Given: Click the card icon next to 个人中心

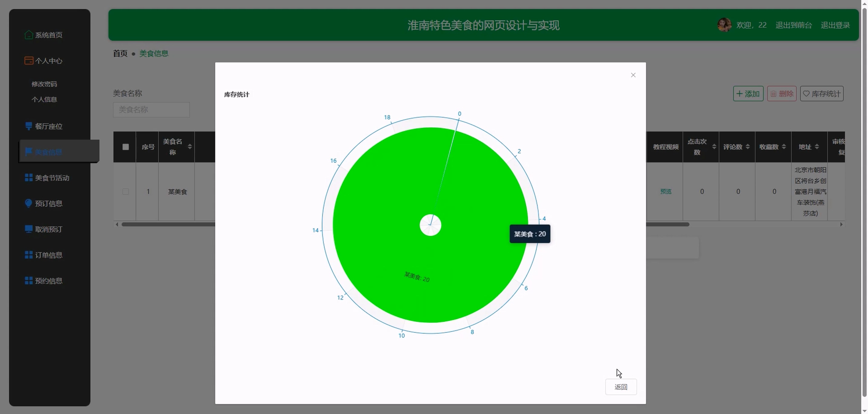Looking at the screenshot, I should (29, 61).
